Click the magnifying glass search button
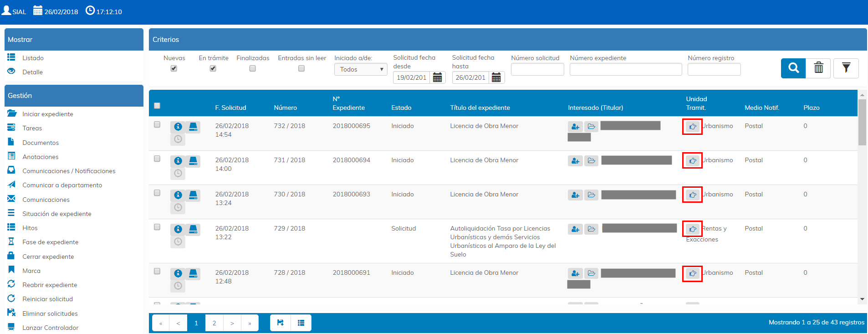 [x=793, y=68]
